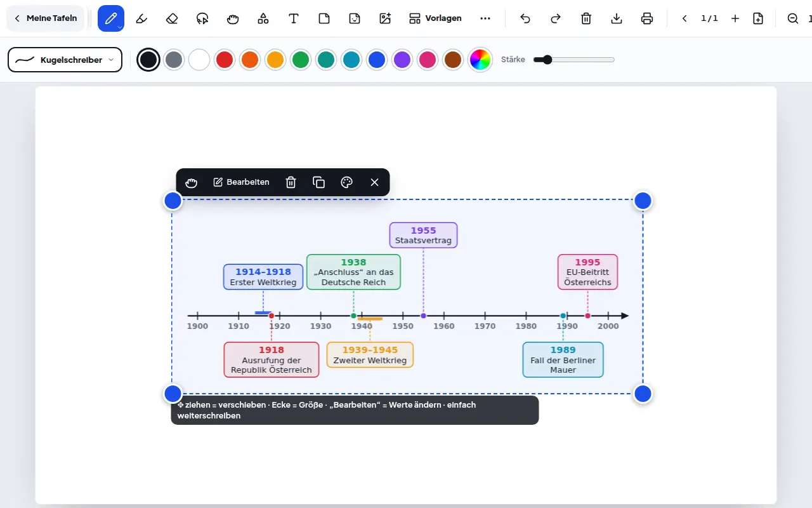Screen dimensions: 812x508
Task: Click the plus icon beside page counter
Action: coord(735,18)
